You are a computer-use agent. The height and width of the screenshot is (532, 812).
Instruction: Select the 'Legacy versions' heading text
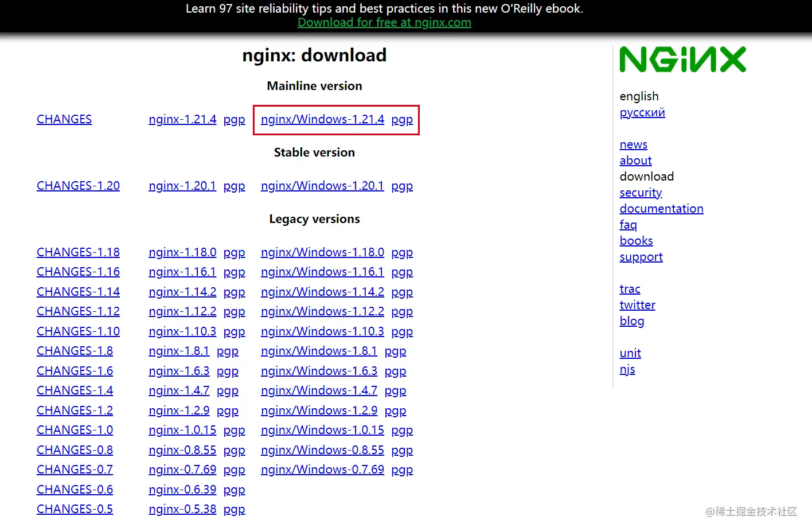pos(314,219)
